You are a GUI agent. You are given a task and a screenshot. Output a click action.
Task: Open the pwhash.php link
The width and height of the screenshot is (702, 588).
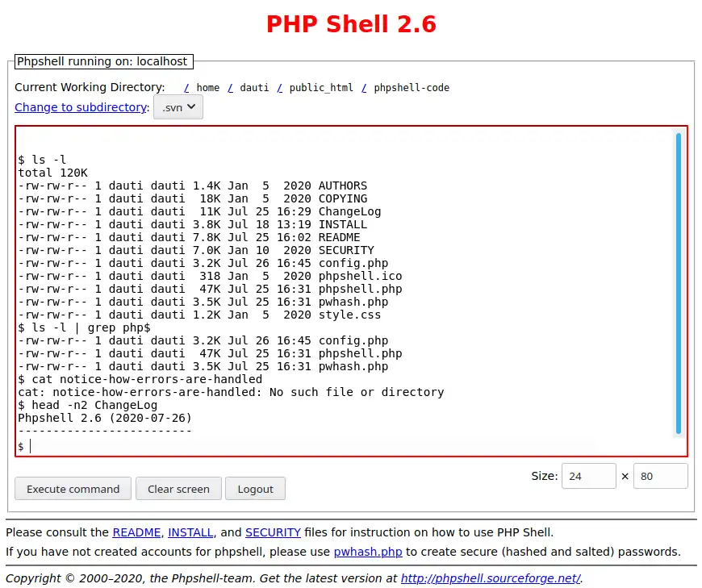pyautogui.click(x=368, y=552)
